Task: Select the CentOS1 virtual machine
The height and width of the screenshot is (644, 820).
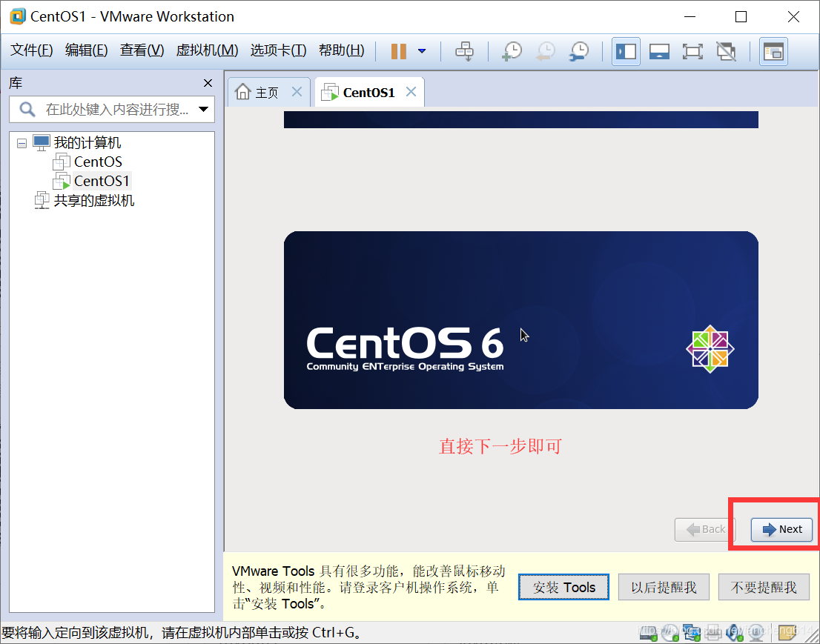Action: (x=102, y=181)
